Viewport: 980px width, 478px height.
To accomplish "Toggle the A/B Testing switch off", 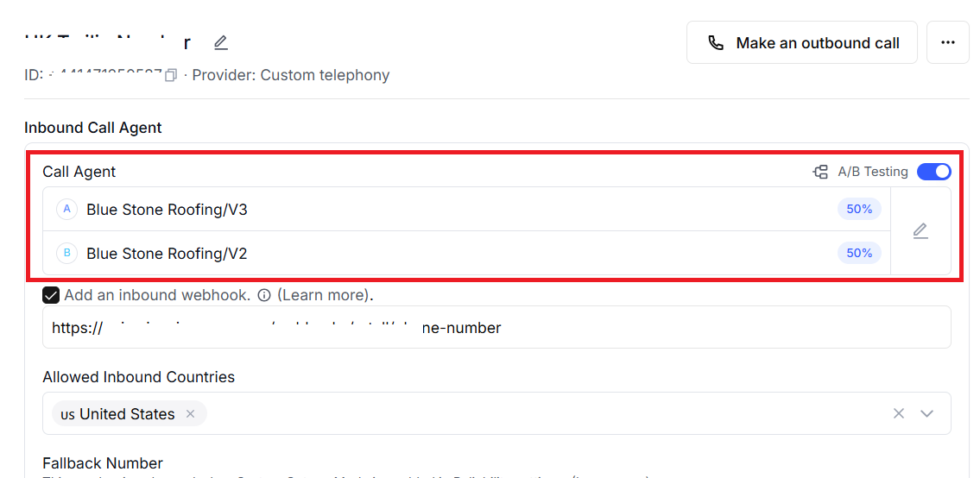I will tap(933, 172).
